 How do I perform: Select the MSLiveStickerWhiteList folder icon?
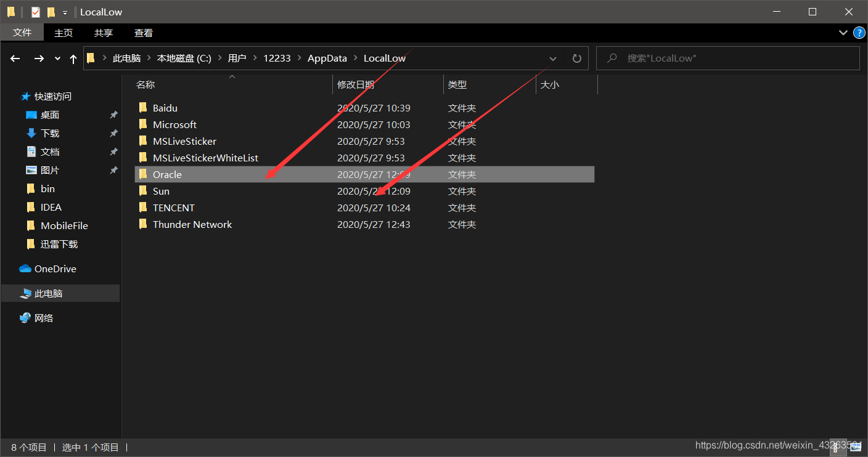point(143,158)
